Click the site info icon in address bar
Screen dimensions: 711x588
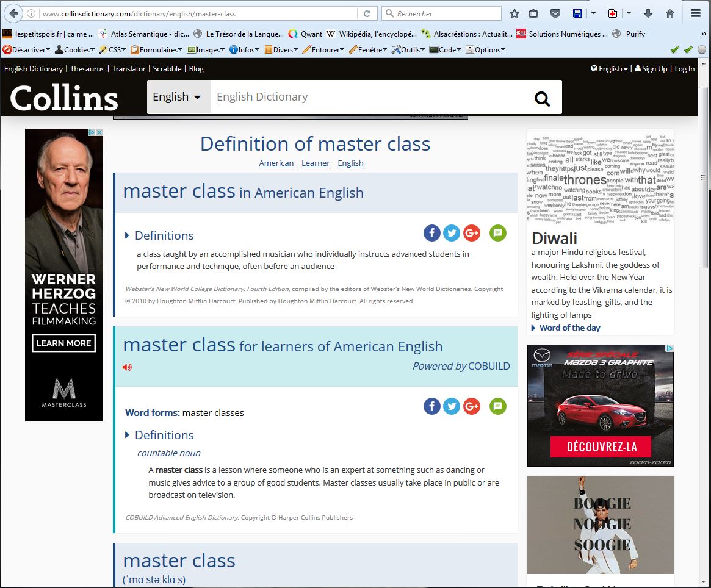[x=31, y=13]
